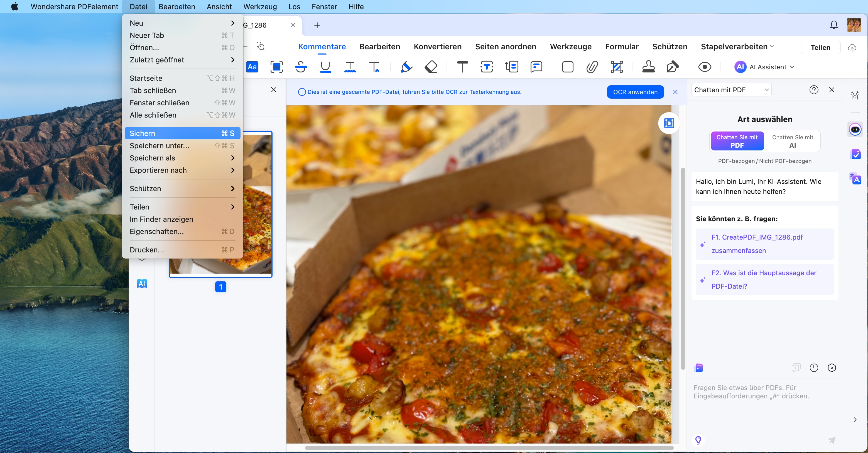Open a new tab with plus button
This screenshot has height=453, width=868.
(317, 25)
